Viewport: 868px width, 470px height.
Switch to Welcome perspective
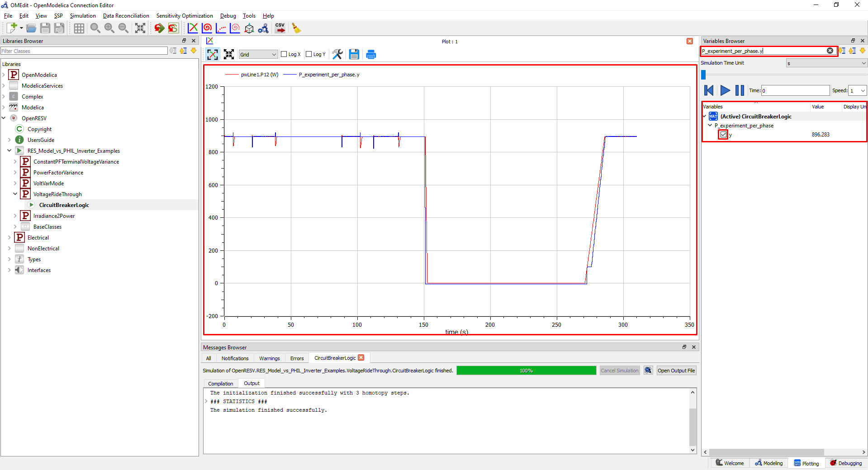click(x=730, y=463)
